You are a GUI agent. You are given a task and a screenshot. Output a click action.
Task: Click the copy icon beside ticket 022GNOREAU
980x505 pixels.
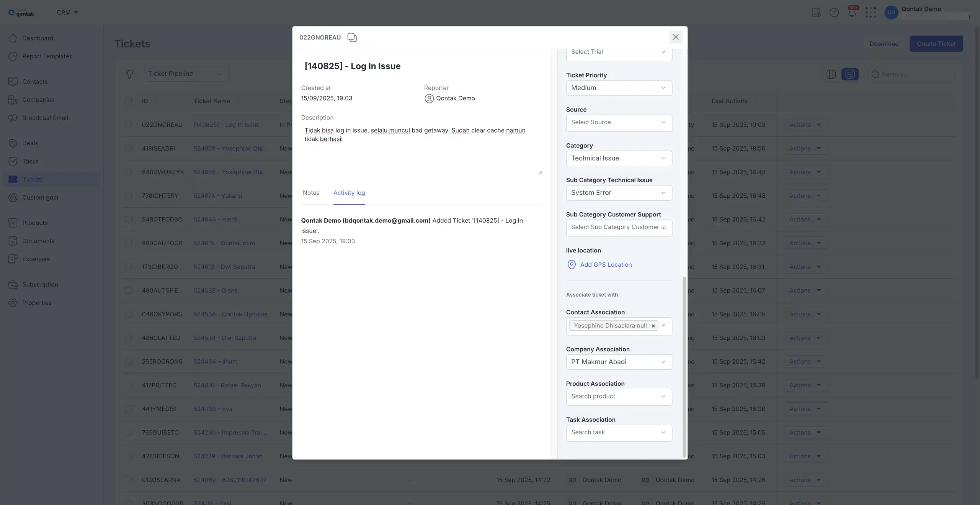[352, 37]
